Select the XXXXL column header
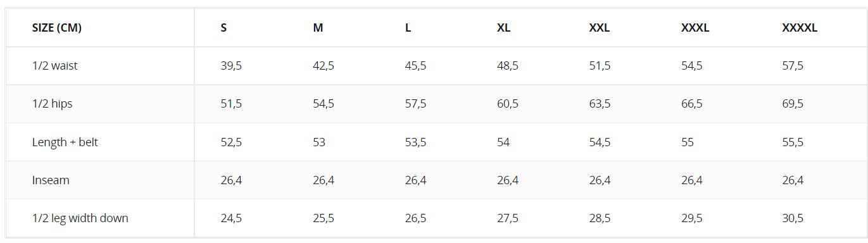This screenshot has height=243, width=868. pos(800,28)
